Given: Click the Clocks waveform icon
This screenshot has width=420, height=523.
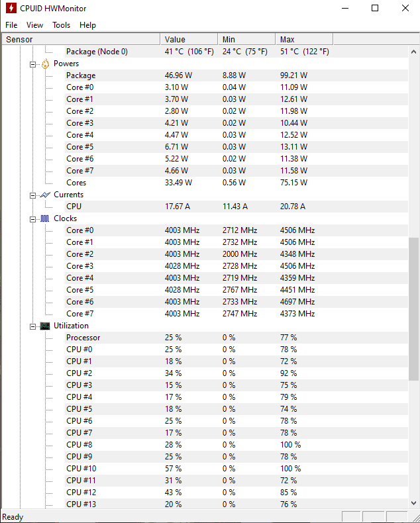Looking at the screenshot, I should [x=45, y=219].
